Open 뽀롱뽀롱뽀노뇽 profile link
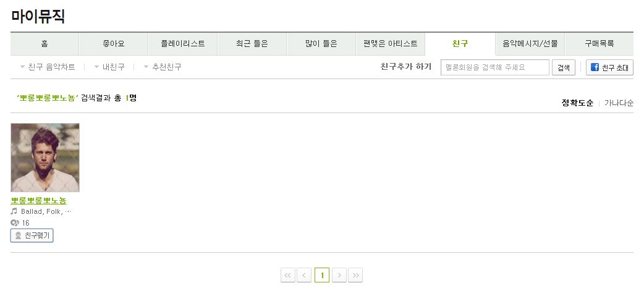Image resolution: width=644 pixels, height=288 pixels. pos(38,200)
